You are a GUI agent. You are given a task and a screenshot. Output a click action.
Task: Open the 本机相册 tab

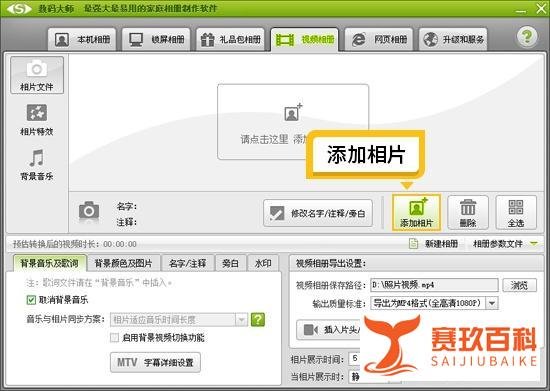coord(82,39)
